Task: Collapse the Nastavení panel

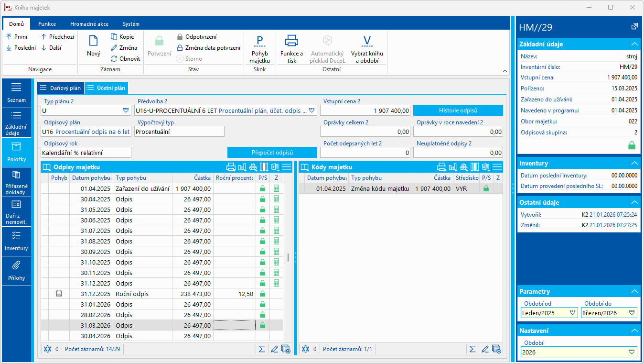Action: (634, 331)
